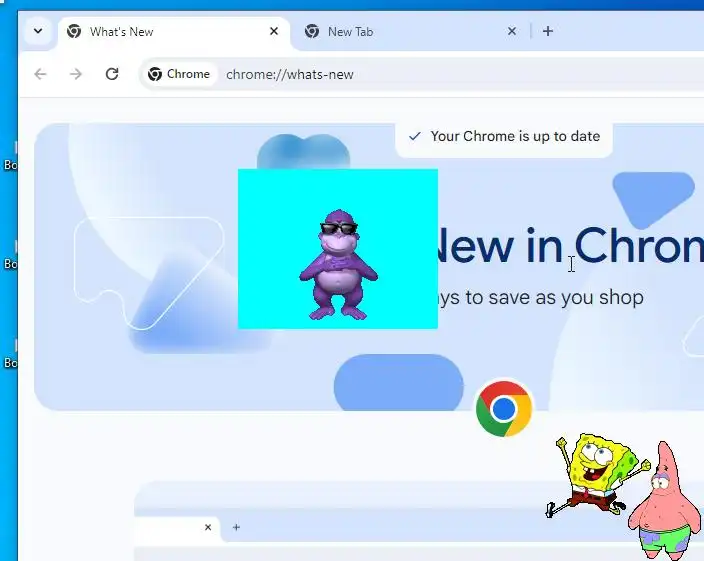Click the Chrome site info chip
This screenshot has width=704, height=561.
pos(180,74)
